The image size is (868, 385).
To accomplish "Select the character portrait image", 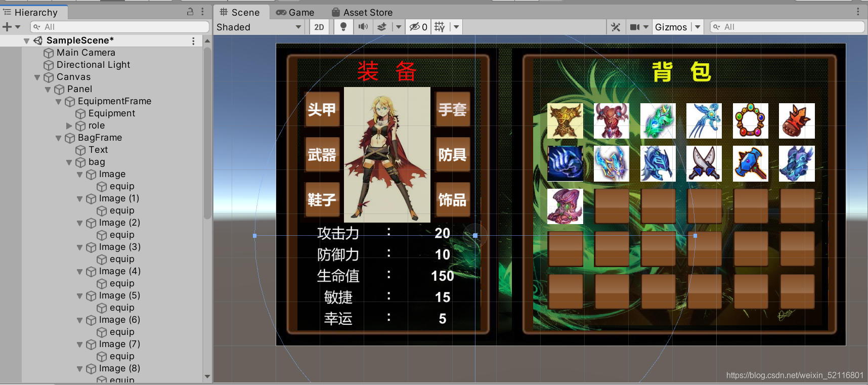I will click(387, 155).
